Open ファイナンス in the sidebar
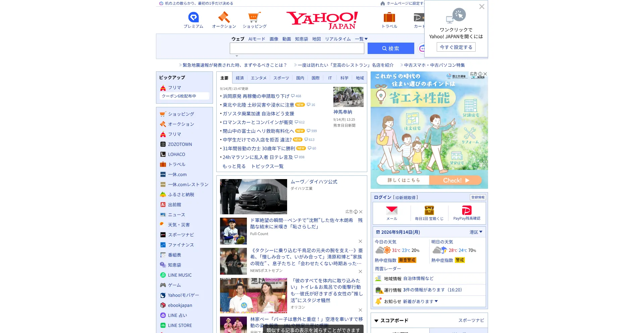644x333 pixels. [x=181, y=245]
